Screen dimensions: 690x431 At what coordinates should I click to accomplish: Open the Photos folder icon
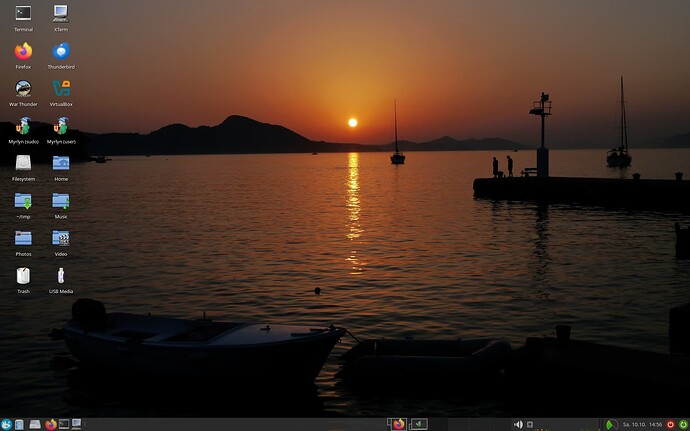click(23, 243)
